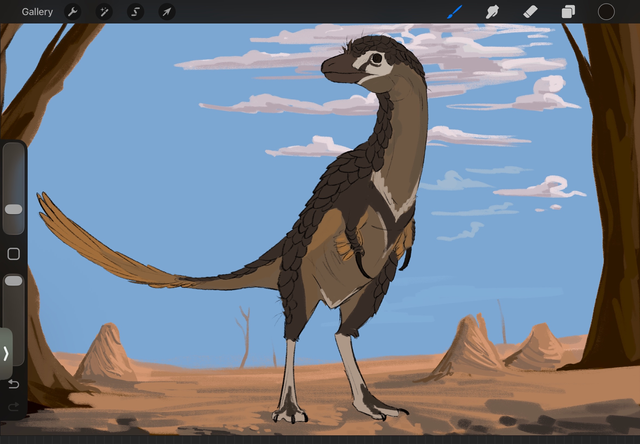Activate the Selection tool
Viewport: 640px width, 444px height.
point(136,12)
